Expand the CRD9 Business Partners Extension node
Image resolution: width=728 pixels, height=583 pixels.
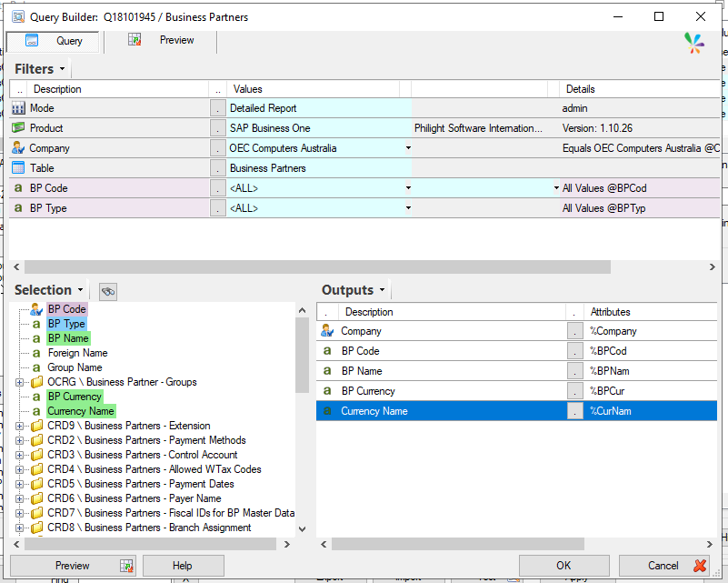19,426
